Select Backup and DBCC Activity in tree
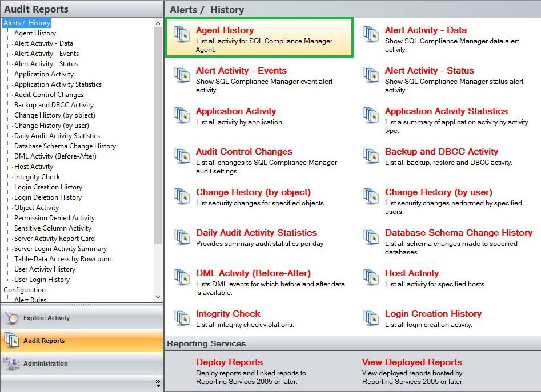 pyautogui.click(x=54, y=105)
